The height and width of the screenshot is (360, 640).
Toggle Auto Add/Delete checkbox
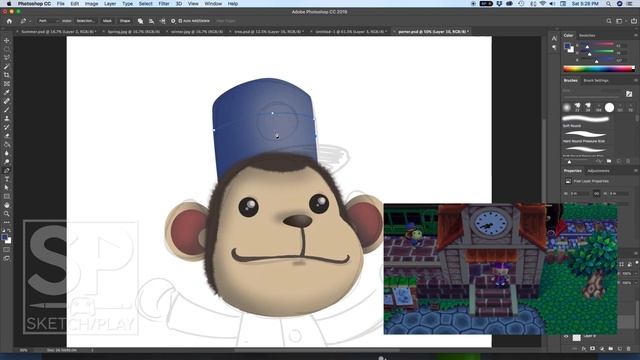[x=180, y=21]
